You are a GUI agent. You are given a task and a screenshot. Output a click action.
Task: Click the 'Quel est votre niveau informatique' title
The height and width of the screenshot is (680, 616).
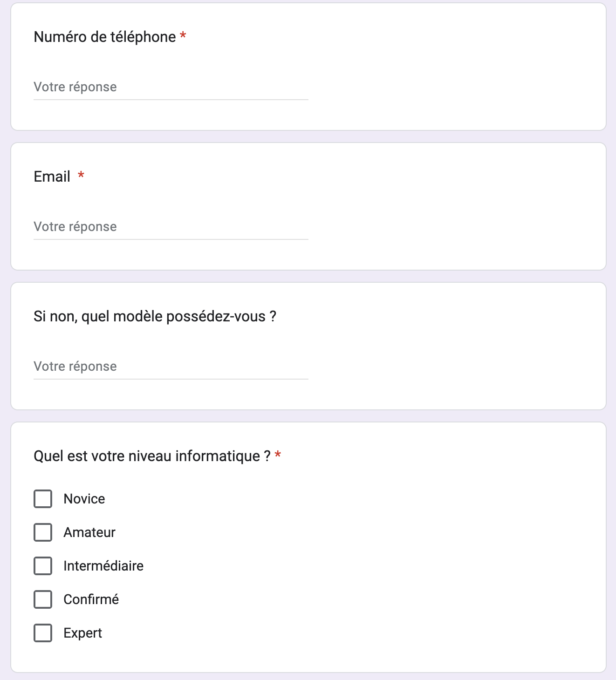152,456
